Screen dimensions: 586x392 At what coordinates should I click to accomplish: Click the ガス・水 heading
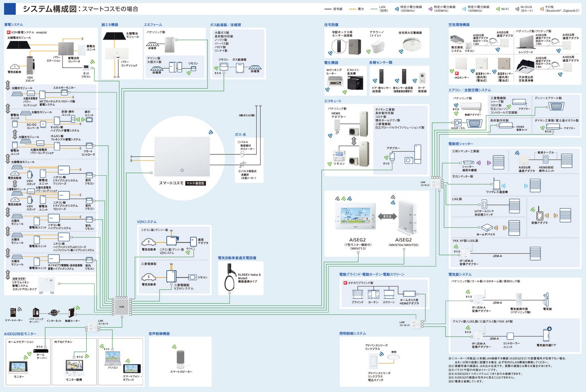(x=240, y=135)
